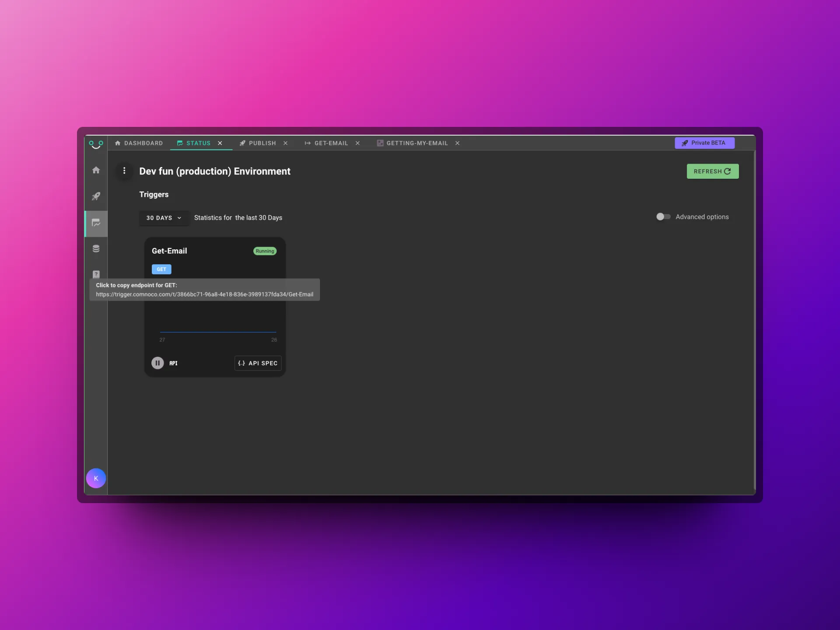Click the help question mark sidebar icon
This screenshot has height=630, width=840.
[x=96, y=274]
